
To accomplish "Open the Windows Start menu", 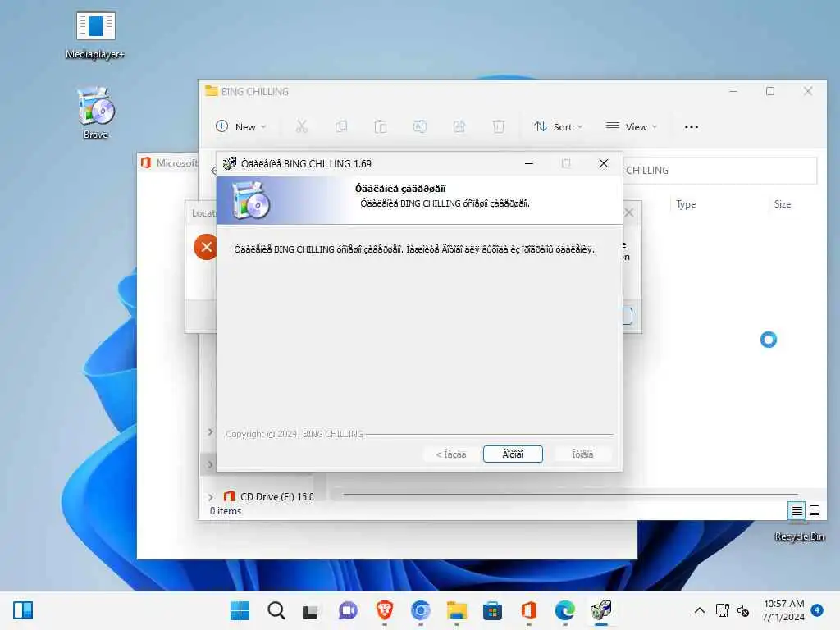I will (x=240, y=610).
